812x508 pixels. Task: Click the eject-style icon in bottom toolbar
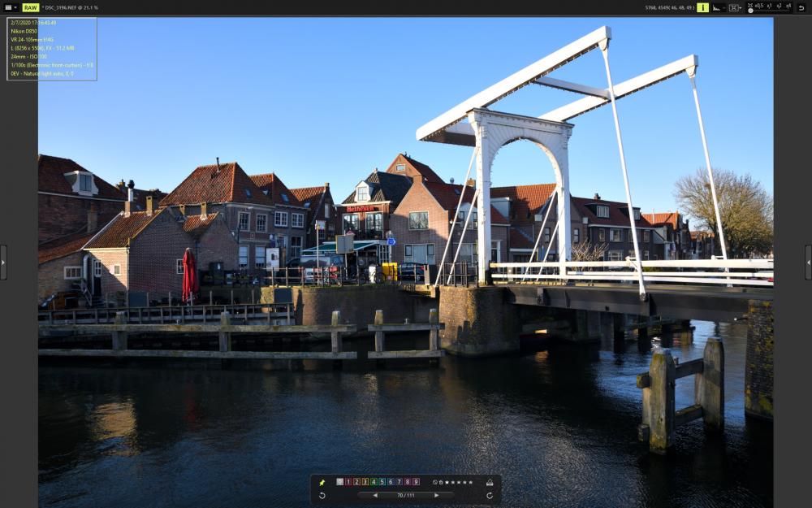pyautogui.click(x=490, y=483)
